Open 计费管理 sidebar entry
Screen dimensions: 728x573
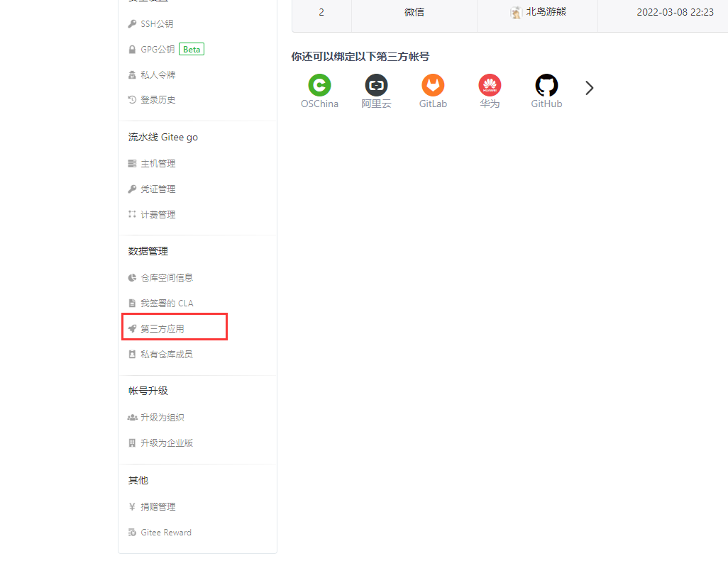(x=158, y=215)
